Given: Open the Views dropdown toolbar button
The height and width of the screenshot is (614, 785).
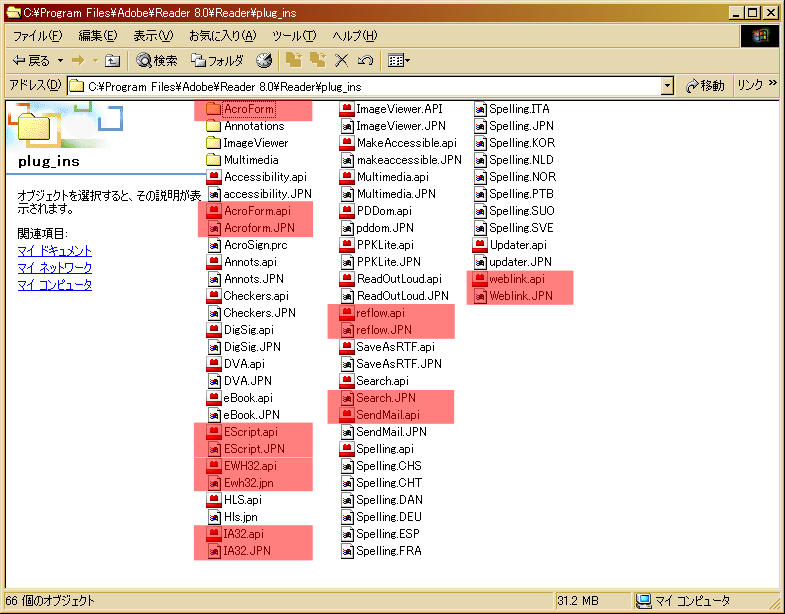Looking at the screenshot, I should [399, 61].
